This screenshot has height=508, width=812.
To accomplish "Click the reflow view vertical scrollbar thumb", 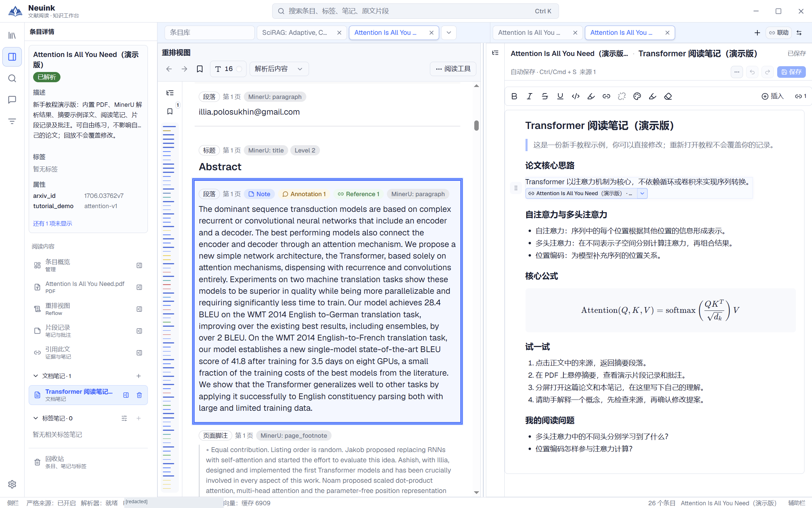I will tap(476, 125).
